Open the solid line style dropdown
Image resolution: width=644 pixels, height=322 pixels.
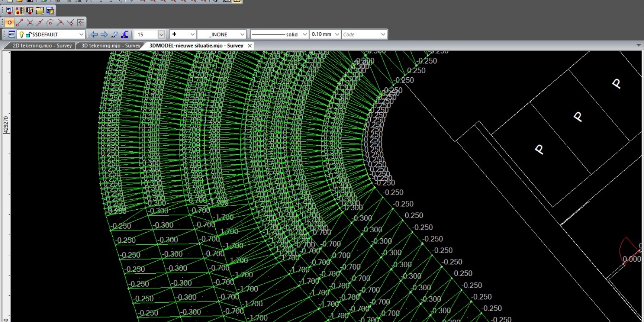pos(305,35)
